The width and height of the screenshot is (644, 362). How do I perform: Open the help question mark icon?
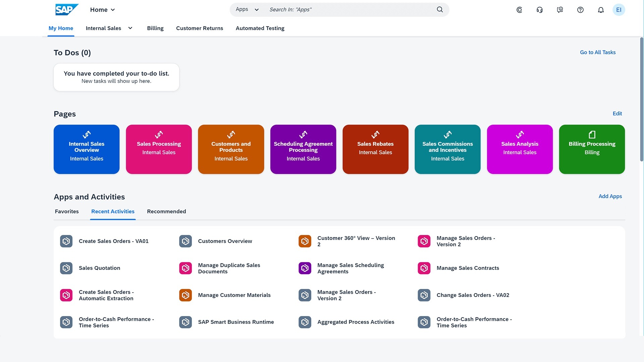tap(580, 10)
